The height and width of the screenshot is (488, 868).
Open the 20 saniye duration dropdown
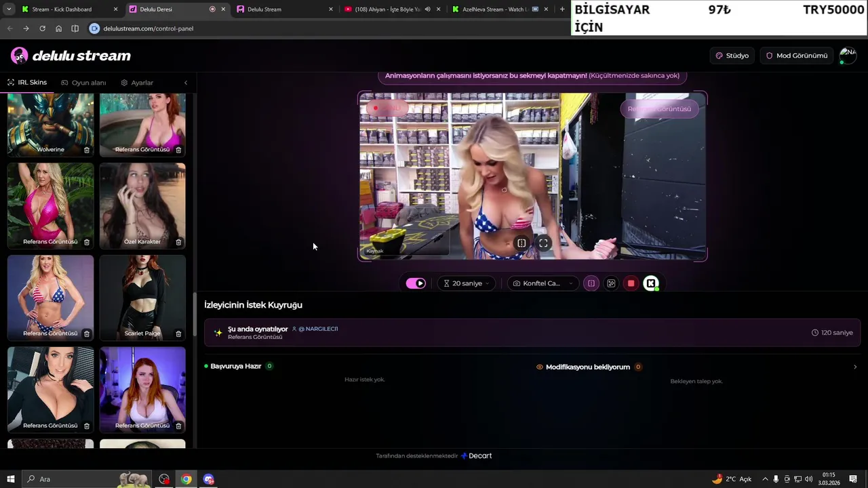point(466,283)
